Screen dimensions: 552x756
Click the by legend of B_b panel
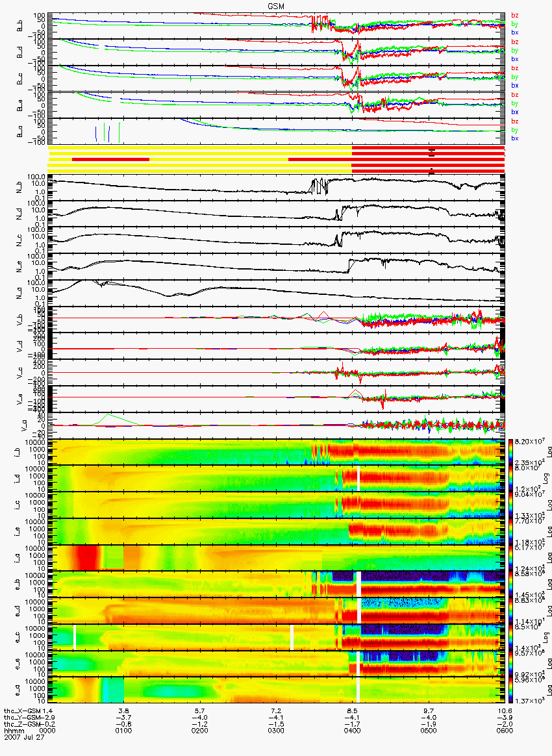pos(515,24)
